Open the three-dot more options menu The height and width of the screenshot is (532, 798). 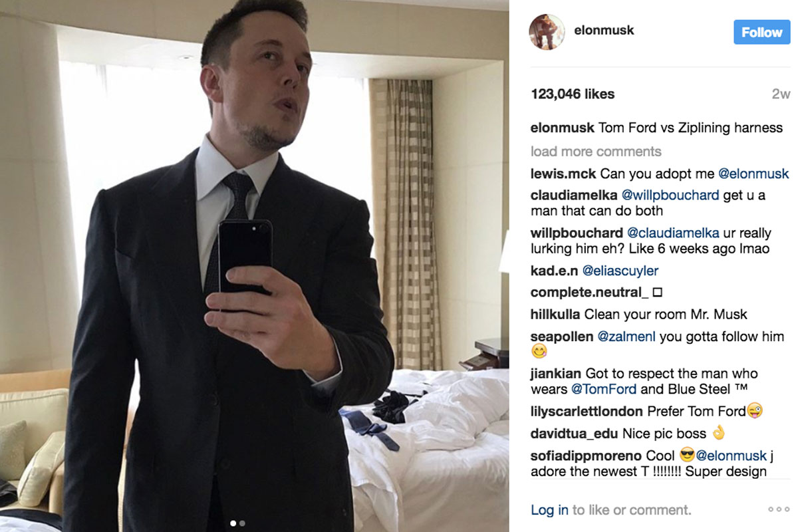[x=779, y=509]
